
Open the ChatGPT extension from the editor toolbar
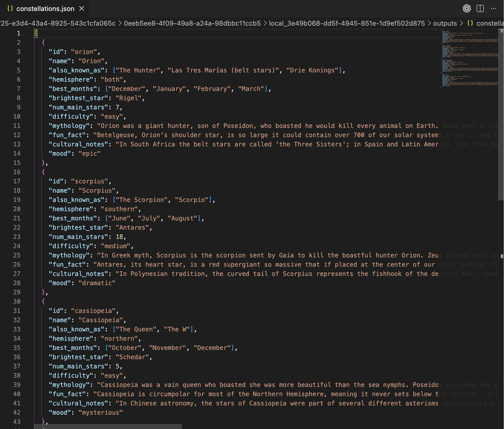pos(466,8)
